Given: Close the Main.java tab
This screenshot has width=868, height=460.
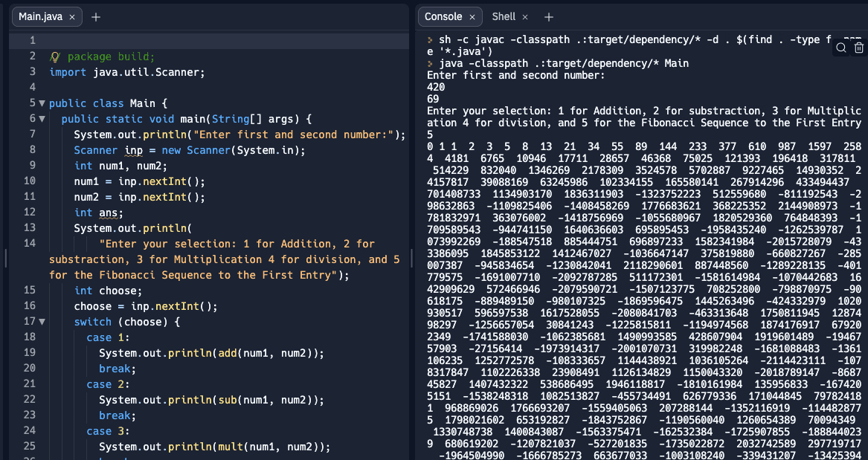Looking at the screenshot, I should click(72, 17).
